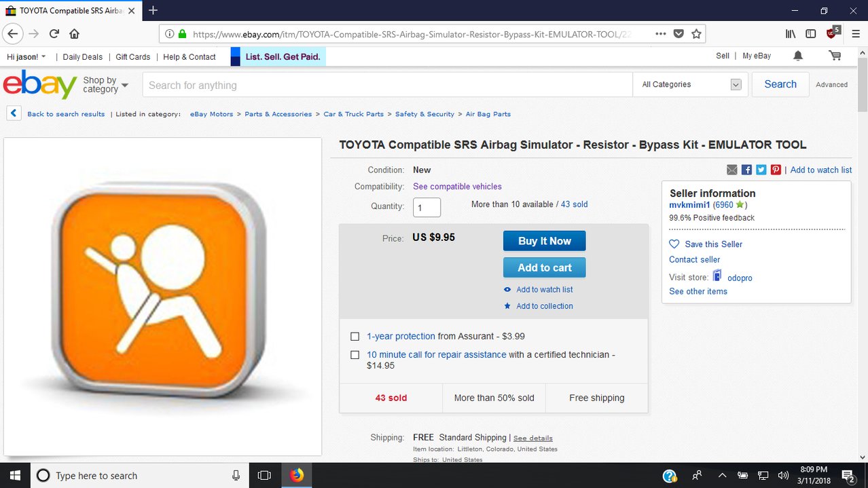Share this listing on Facebook
The width and height of the screenshot is (868, 488).
pos(746,170)
